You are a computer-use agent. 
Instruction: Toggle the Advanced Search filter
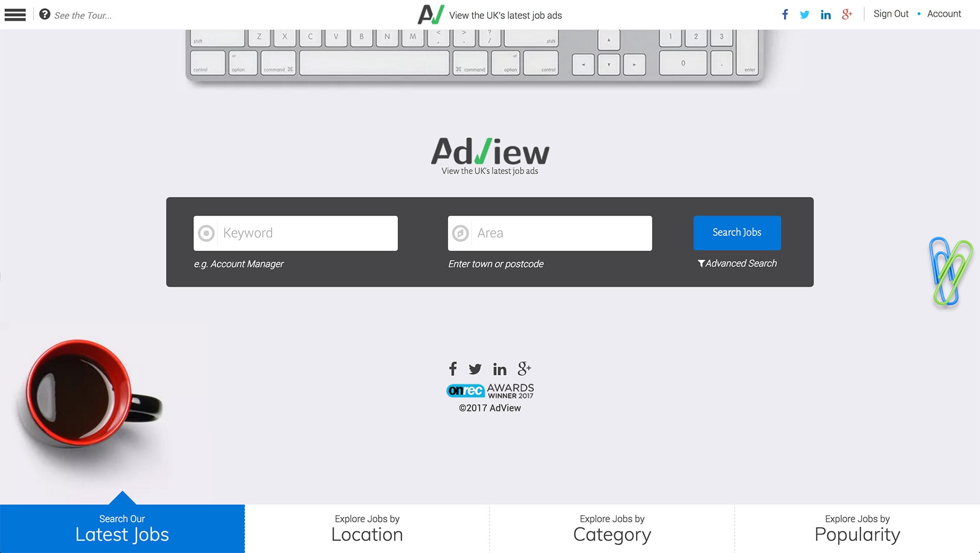(737, 263)
